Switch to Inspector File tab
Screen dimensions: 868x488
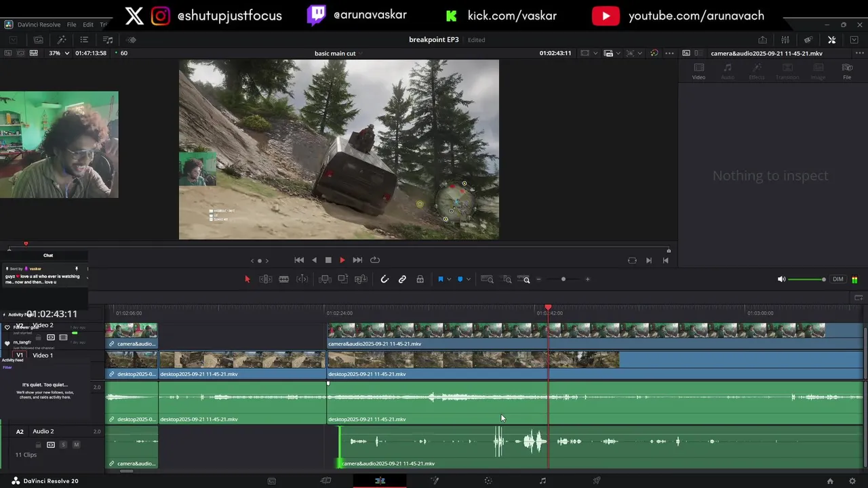tap(847, 71)
